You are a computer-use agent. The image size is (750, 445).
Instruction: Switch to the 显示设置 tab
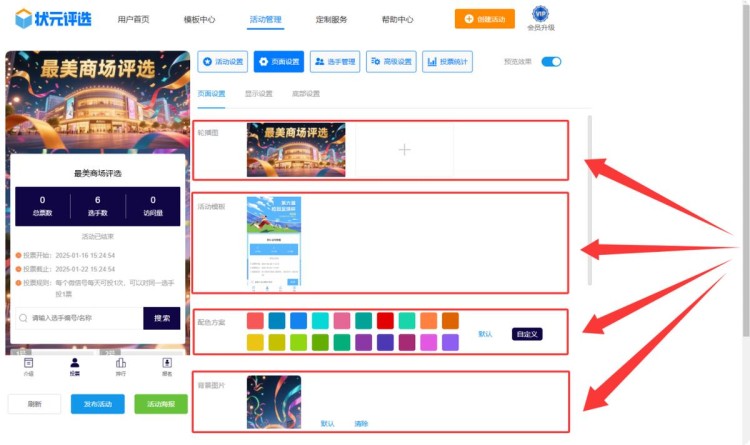point(258,94)
